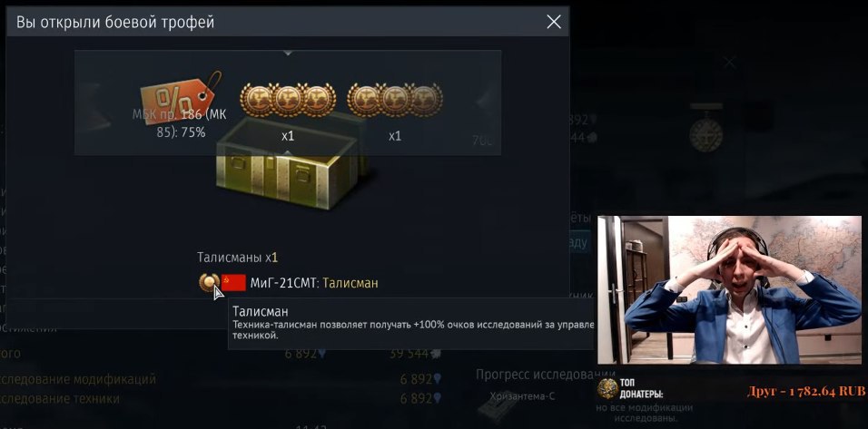This screenshot has height=429, width=868.
Task: Select the second triple-medal reward icon
Action: pos(395,100)
